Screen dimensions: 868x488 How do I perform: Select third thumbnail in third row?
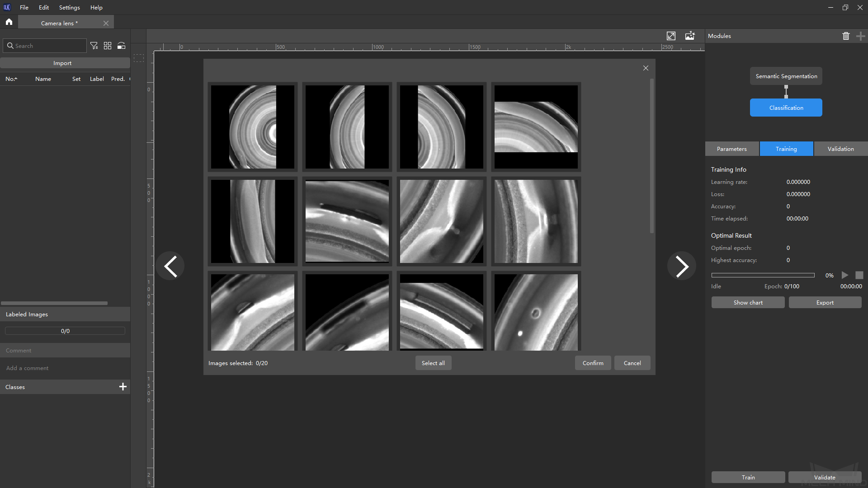tap(442, 311)
